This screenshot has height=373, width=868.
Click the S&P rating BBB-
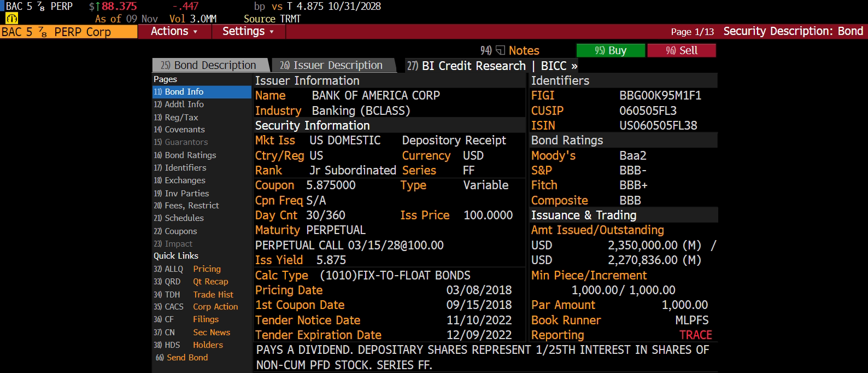(x=633, y=171)
